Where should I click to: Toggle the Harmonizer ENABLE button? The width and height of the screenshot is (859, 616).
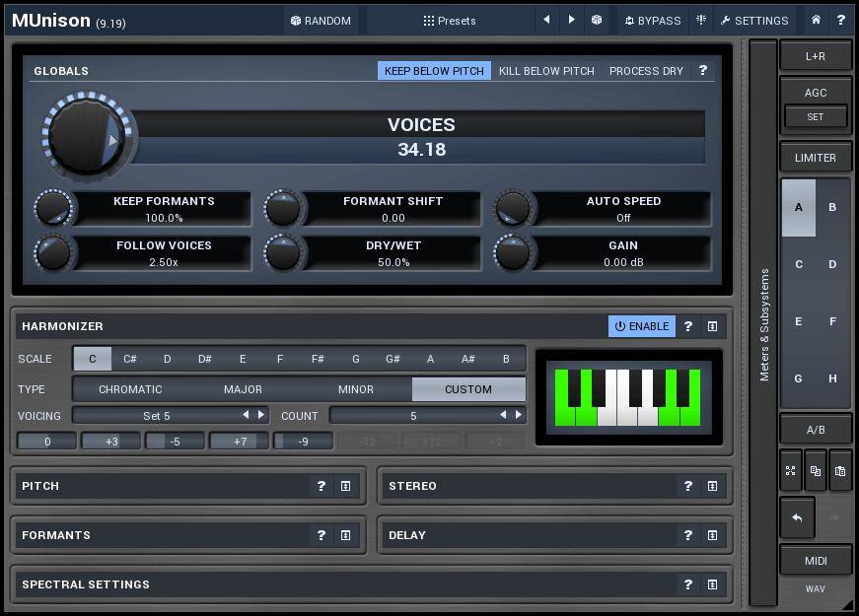[641, 326]
